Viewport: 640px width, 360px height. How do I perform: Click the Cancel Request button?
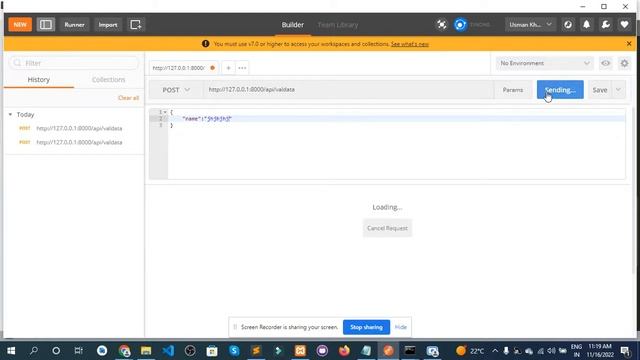click(387, 228)
